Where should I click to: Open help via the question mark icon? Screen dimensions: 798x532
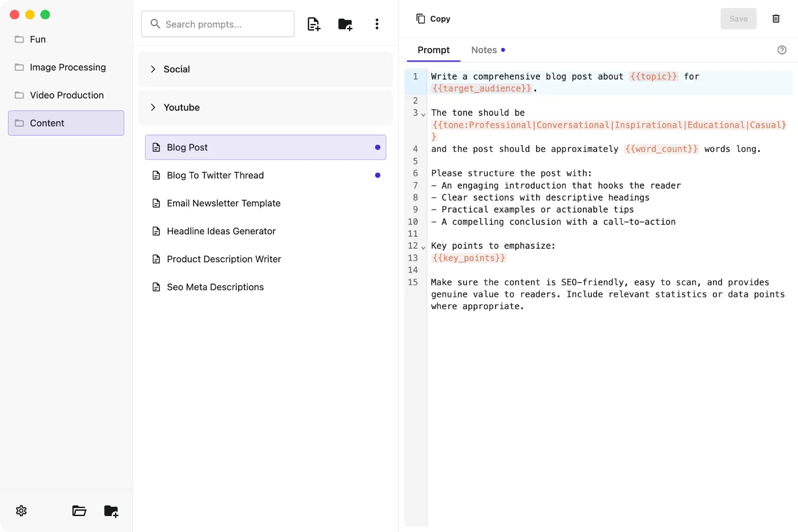782,50
